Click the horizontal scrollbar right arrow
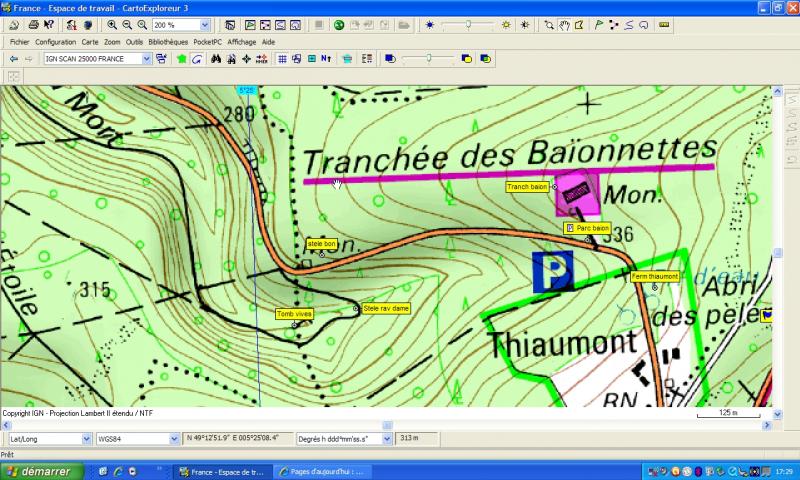Viewport: 800px width, 480px height. (767, 425)
